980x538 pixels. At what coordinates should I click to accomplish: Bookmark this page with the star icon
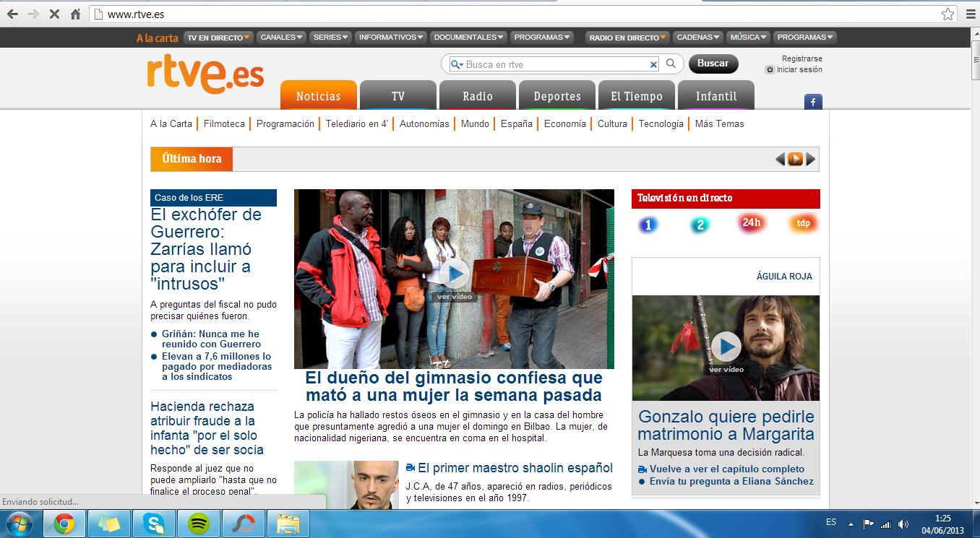click(x=947, y=14)
